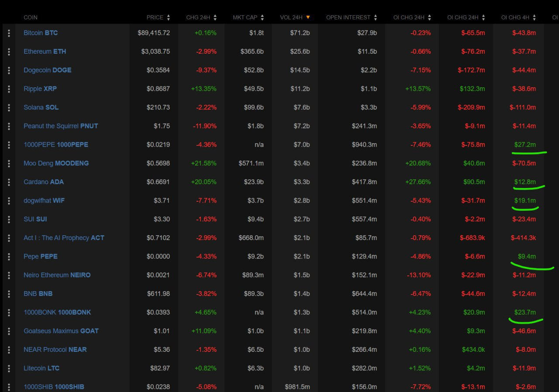The image size is (559, 392).
Task: Open row menu for Litecoin LTC
Action: click(9, 368)
